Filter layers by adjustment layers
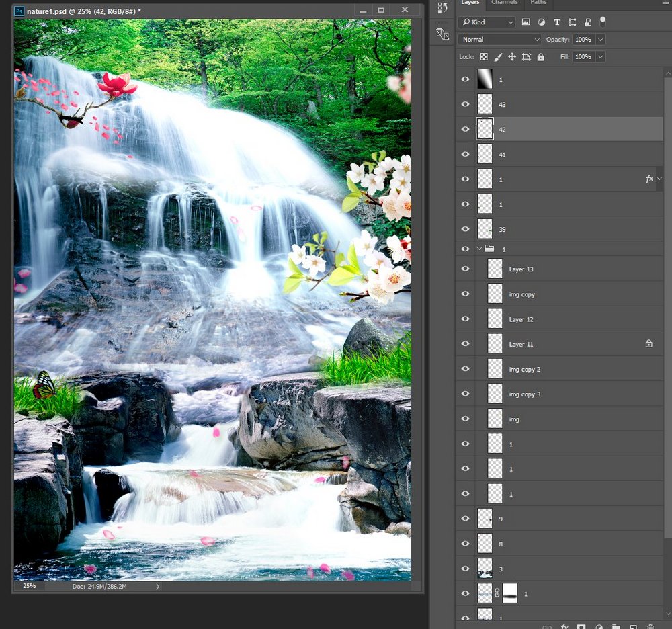 click(x=542, y=22)
